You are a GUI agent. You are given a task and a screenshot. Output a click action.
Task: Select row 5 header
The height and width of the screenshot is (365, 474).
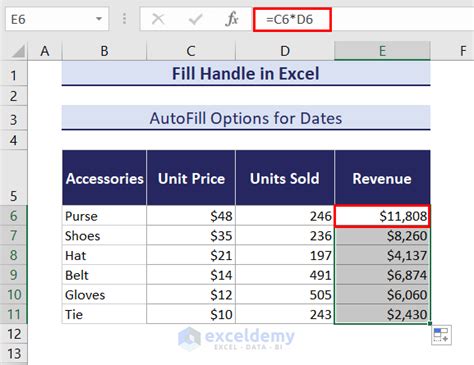(13, 178)
